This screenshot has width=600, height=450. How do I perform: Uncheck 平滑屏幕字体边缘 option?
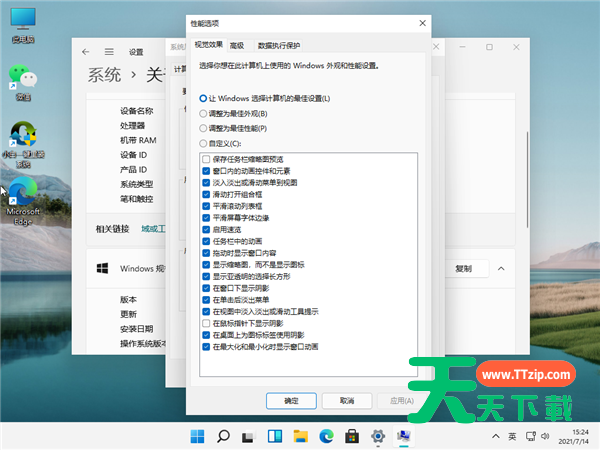click(206, 217)
